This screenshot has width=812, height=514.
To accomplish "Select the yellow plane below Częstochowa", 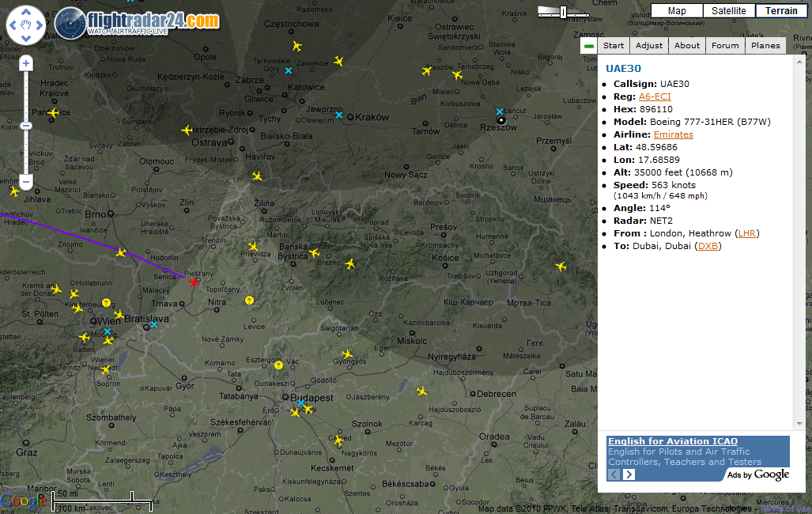I will tap(296, 46).
